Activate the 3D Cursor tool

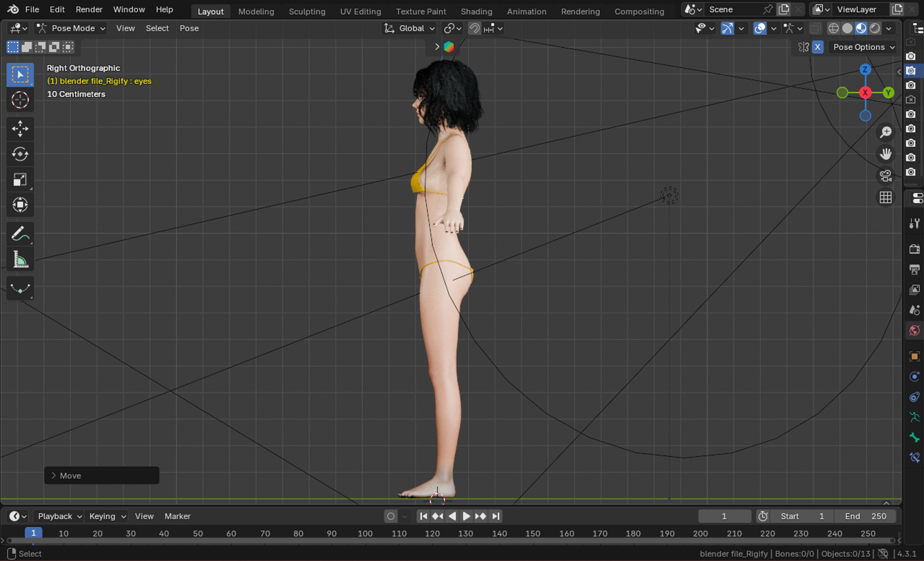[20, 100]
